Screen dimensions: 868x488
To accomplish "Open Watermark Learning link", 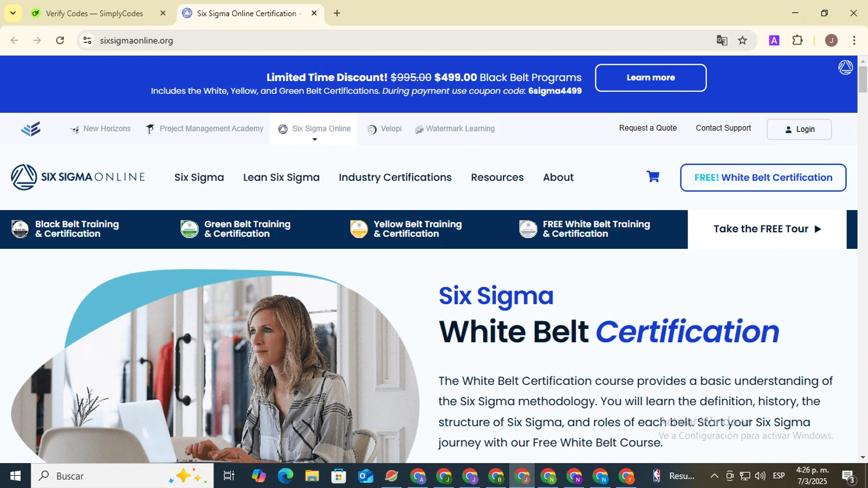I will click(454, 129).
